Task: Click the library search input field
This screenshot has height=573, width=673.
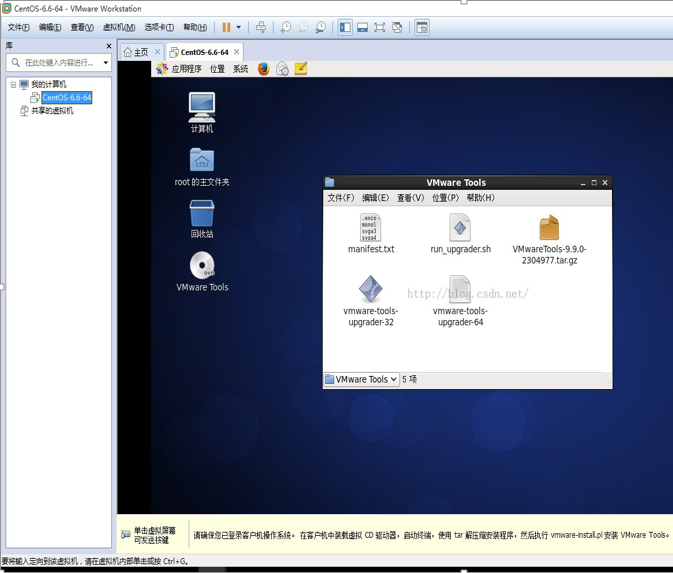Action: pyautogui.click(x=58, y=63)
